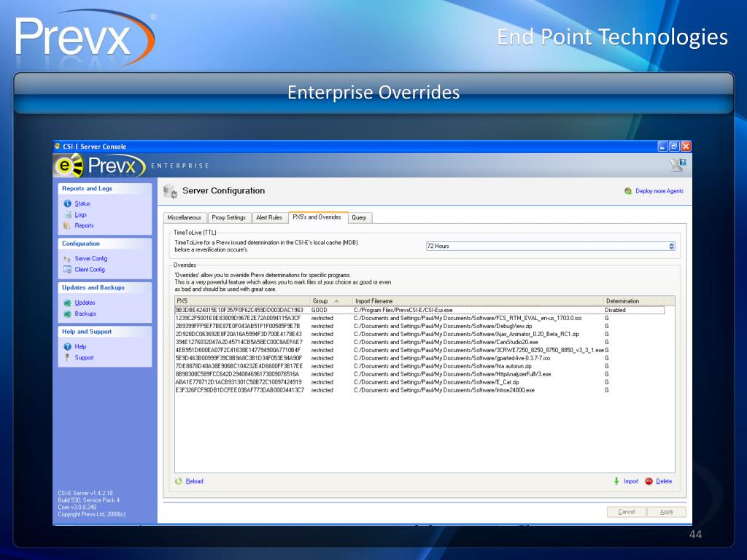Click the Server Configuration header icon

170,192
